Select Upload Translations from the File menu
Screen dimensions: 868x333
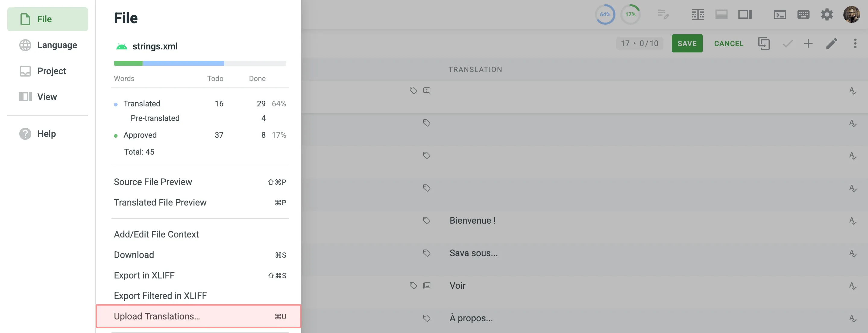point(157,316)
